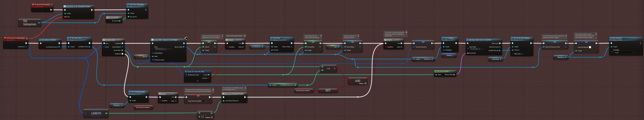Screen dimensions: 644x120
Task: Toggle the New Character Added checkbox
Action: (x=203, y=101)
